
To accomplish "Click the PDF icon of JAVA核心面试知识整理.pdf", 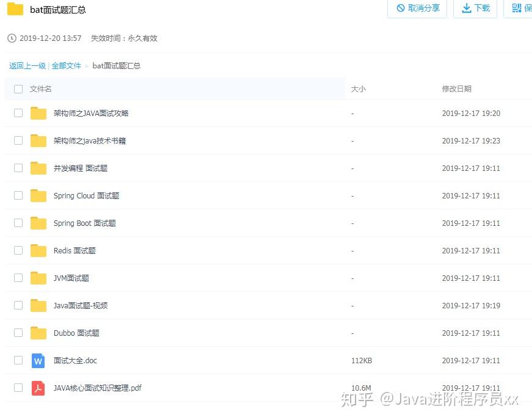I will click(x=38, y=388).
